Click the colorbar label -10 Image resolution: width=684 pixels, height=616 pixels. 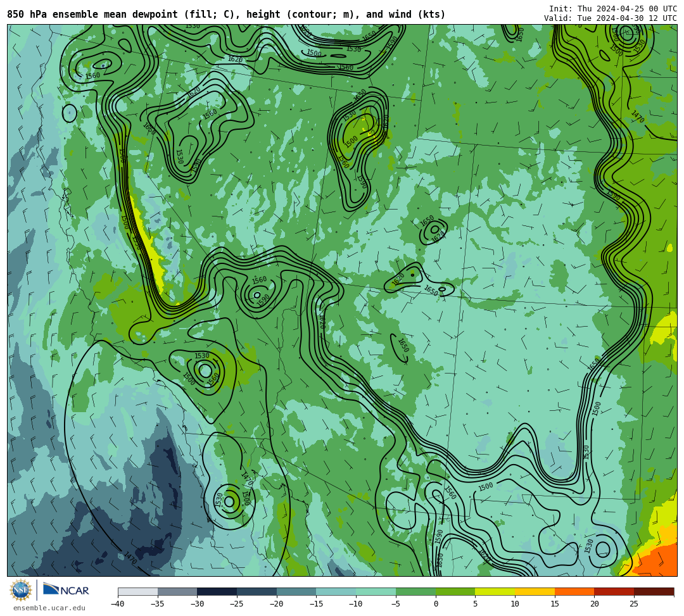point(355,604)
